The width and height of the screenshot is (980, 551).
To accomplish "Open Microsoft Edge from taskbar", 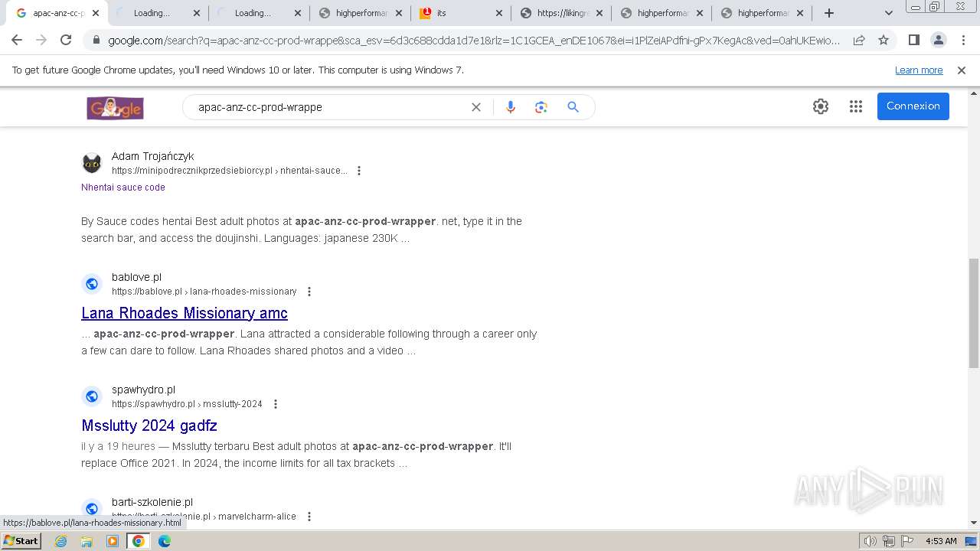I will 165,541.
